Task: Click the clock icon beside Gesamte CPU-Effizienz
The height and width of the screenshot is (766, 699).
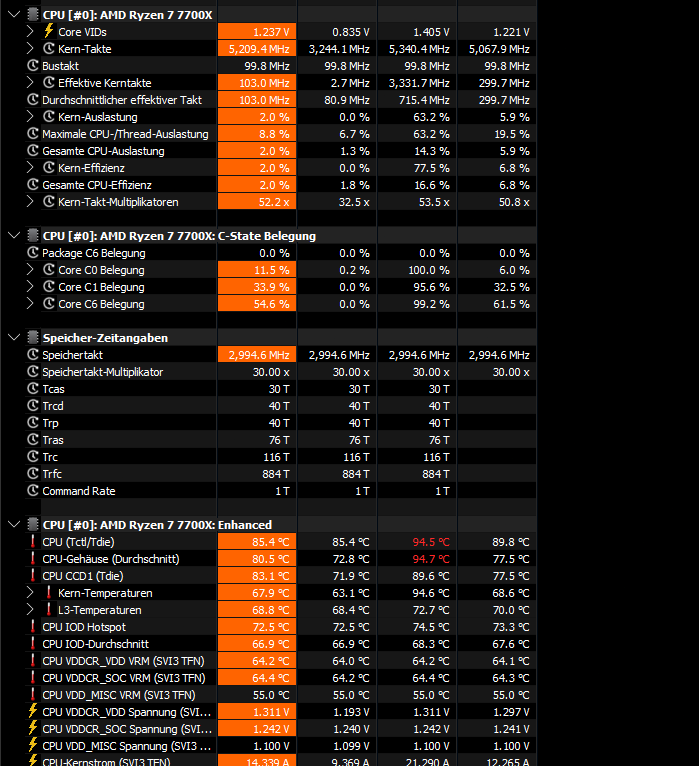Action: [x=33, y=185]
